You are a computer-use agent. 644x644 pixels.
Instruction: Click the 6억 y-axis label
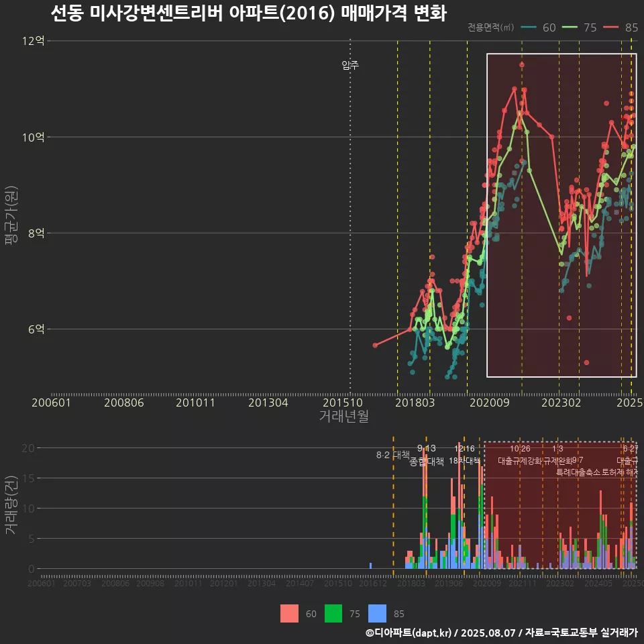click(x=36, y=329)
